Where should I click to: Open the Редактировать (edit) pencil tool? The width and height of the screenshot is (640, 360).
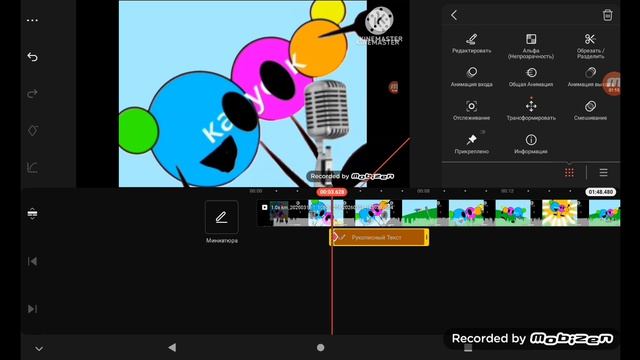point(471,43)
